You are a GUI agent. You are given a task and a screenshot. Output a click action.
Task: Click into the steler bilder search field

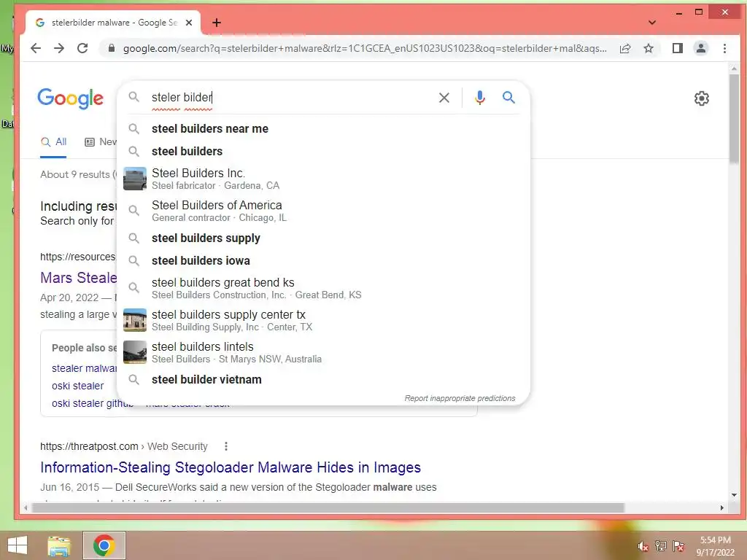tap(290, 98)
